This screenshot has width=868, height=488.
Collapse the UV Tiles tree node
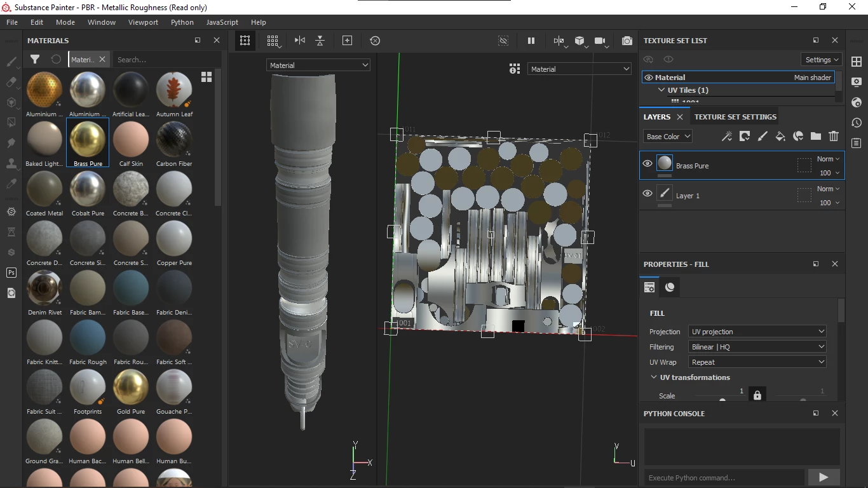661,90
